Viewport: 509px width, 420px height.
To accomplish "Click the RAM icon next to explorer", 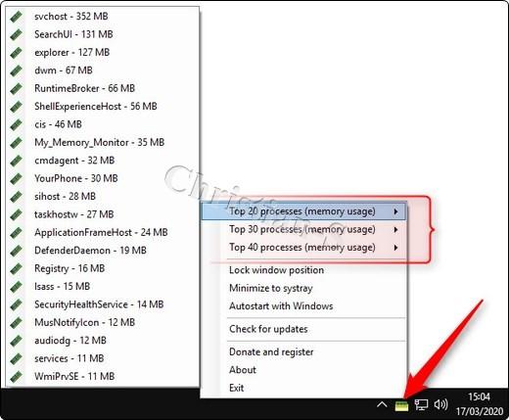I will [x=16, y=52].
